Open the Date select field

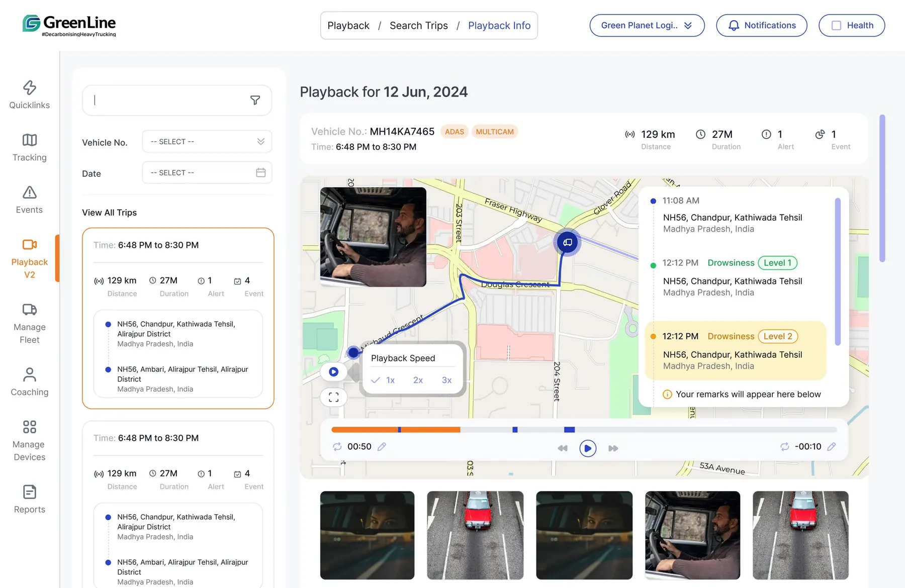pos(207,172)
